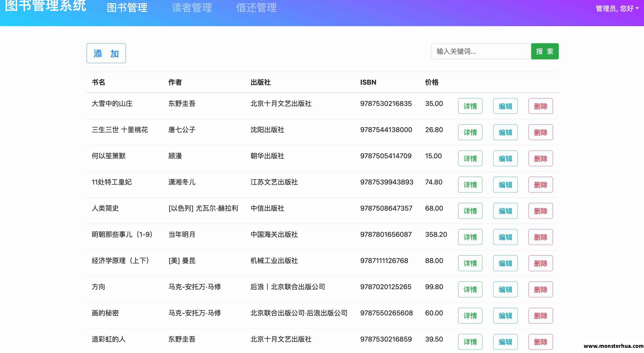Click 删除 for 明朝那些事儿

click(541, 237)
